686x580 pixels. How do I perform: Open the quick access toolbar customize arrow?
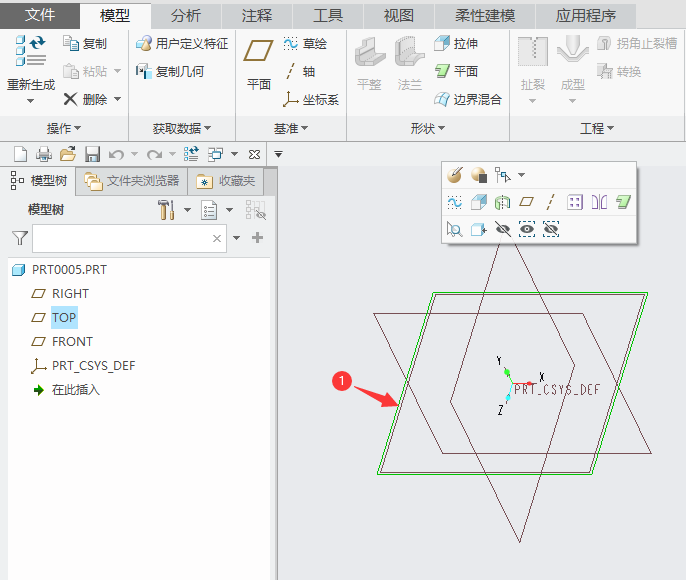[x=278, y=154]
